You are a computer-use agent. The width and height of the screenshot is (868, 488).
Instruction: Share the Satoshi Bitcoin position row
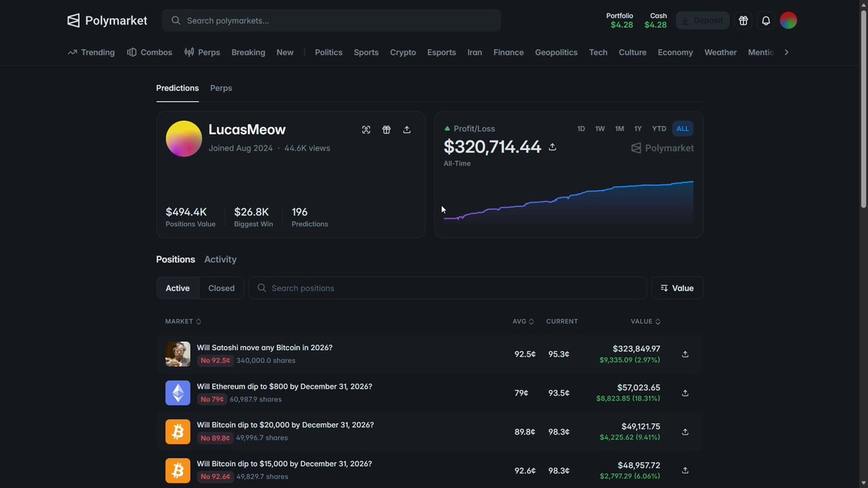(x=685, y=354)
